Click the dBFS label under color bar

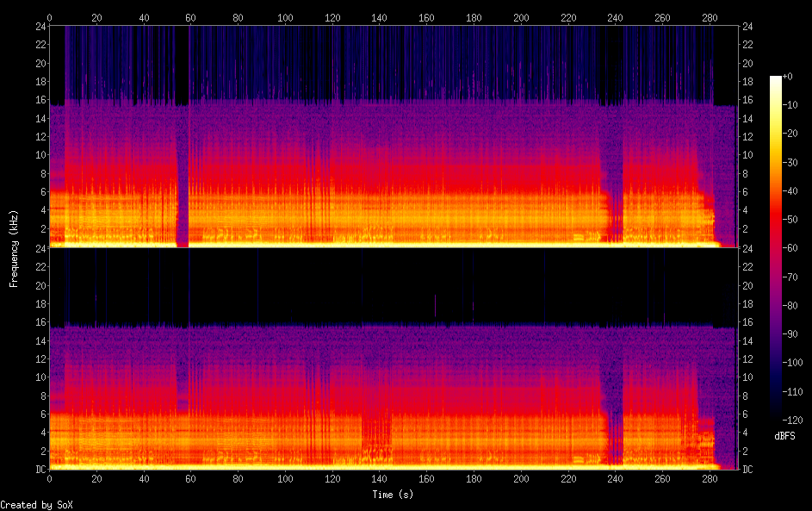click(784, 436)
